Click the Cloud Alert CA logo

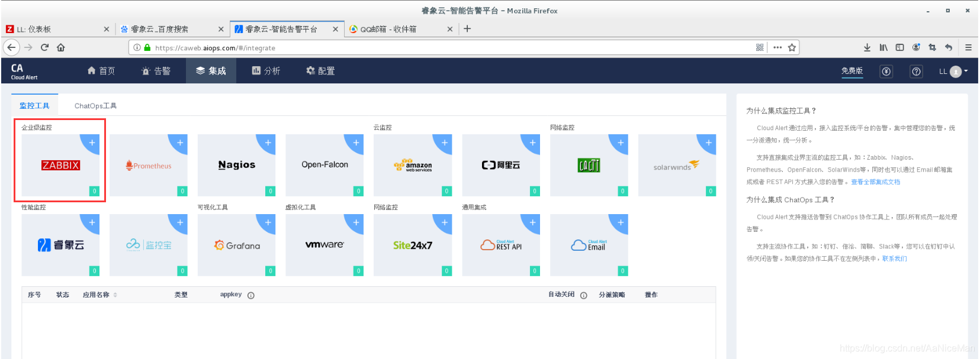click(24, 71)
